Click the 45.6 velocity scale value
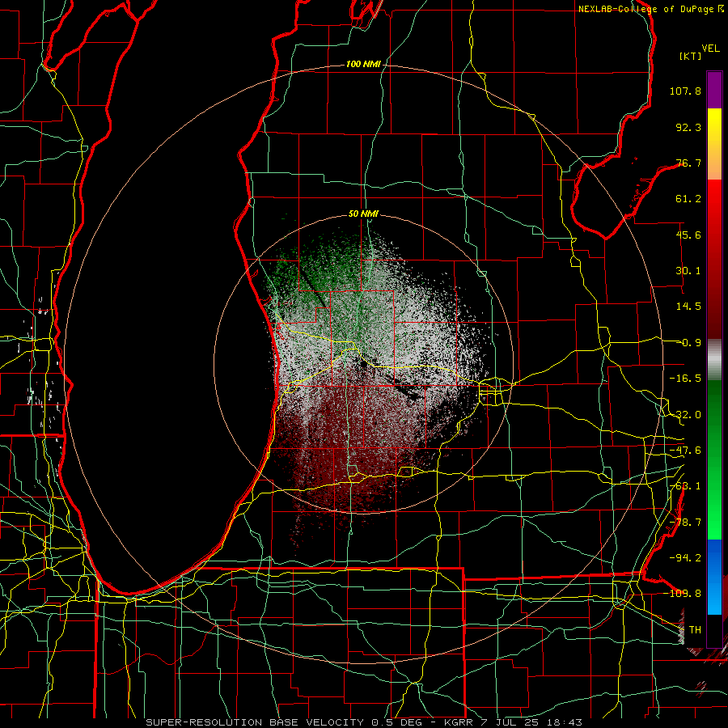Image resolution: width=728 pixels, height=728 pixels. pyautogui.click(x=688, y=235)
